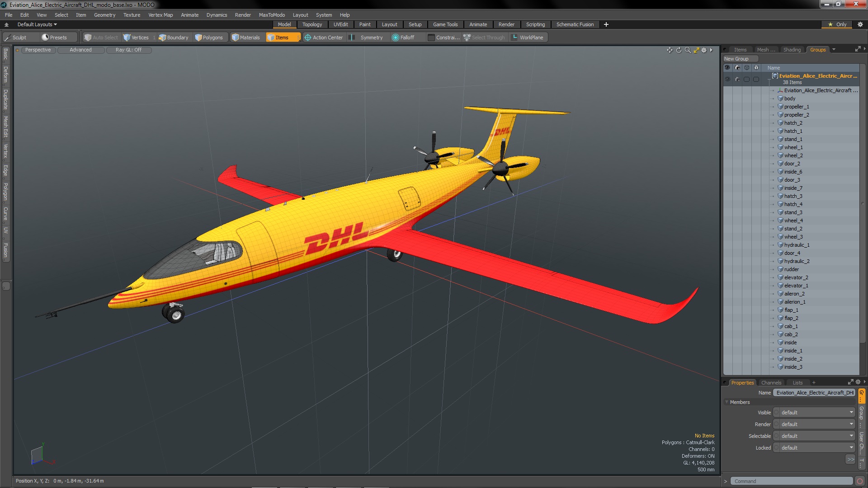Open the Perspective view type dropdown
Image resolution: width=868 pixels, height=488 pixels.
(x=38, y=50)
